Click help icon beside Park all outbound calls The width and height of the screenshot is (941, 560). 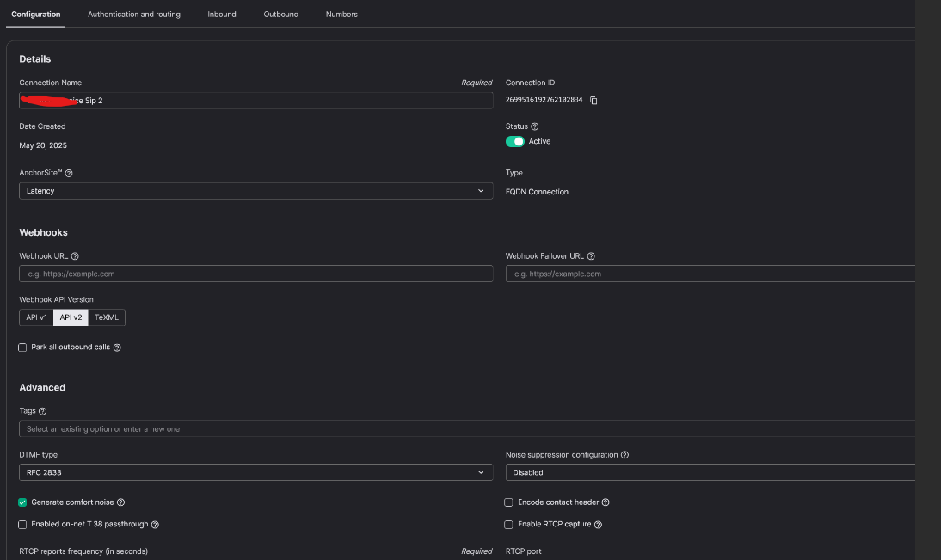117,348
